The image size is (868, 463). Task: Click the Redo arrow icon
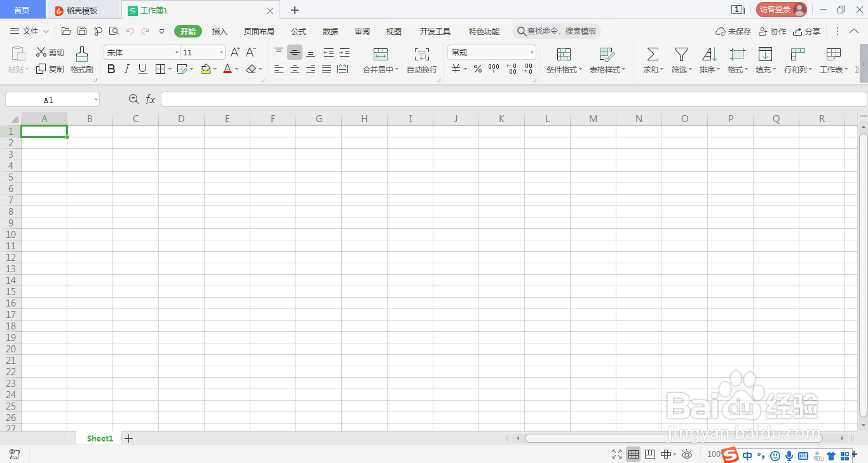click(x=146, y=31)
